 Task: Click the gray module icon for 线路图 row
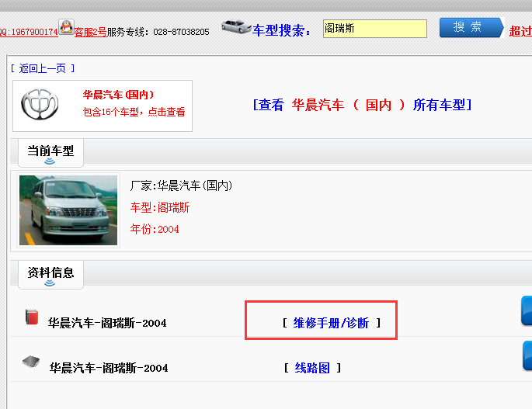coord(31,362)
